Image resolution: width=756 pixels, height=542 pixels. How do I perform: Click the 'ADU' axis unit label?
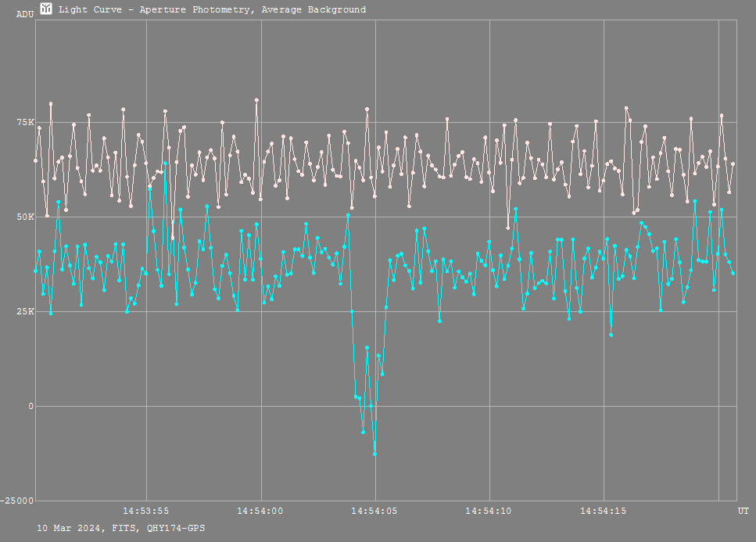click(x=25, y=14)
